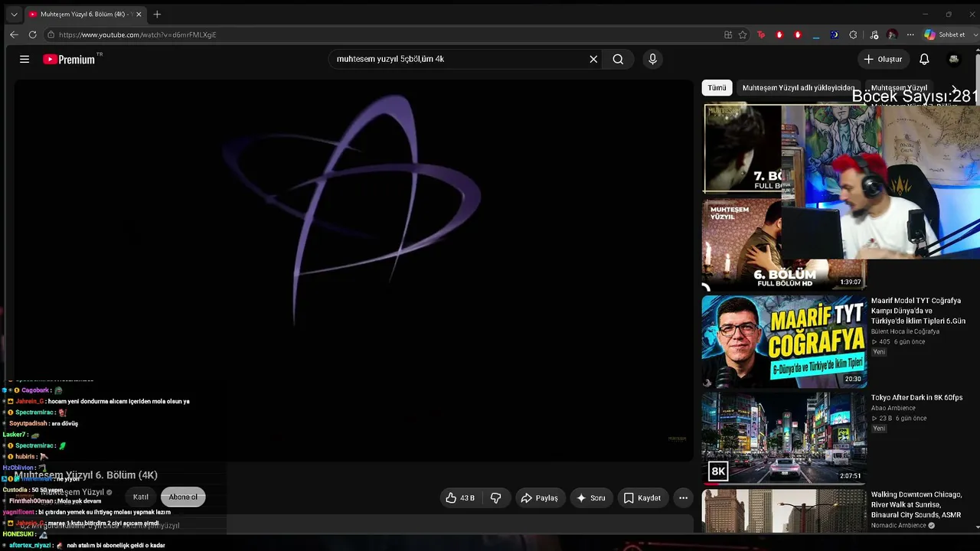Open the Tokyo After Dark in 8K title
This screenshot has height=551, width=980.
[916, 398]
